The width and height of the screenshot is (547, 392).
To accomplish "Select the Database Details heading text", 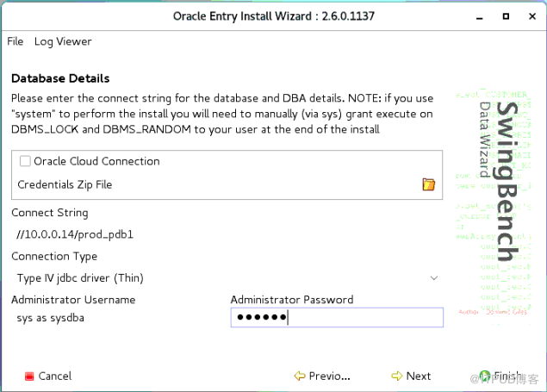I will [x=60, y=78].
